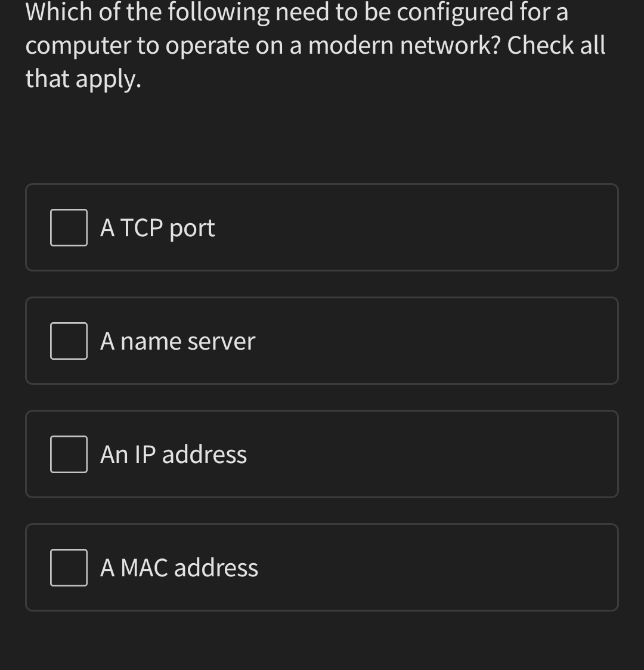This screenshot has height=670, width=644.
Task: Click the "A MAC address" label text
Action: tap(180, 567)
